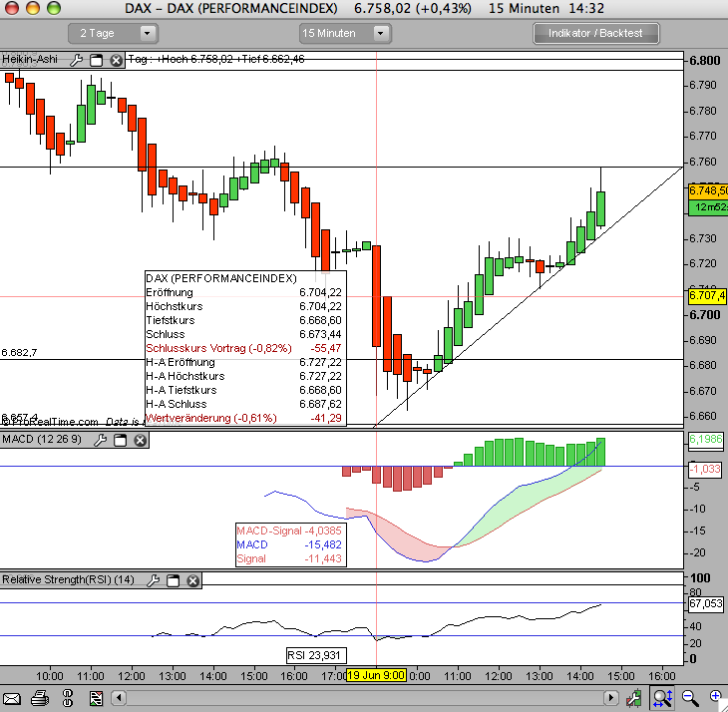The width and height of the screenshot is (728, 712).
Task: Select the Relative Strength(RSI) (14) label
Action: tap(68, 579)
